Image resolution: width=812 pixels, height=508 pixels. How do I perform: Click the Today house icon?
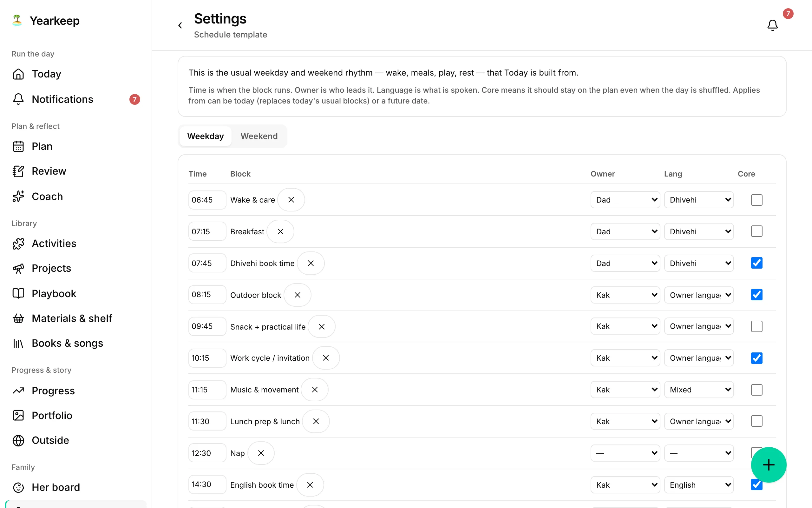coord(18,74)
